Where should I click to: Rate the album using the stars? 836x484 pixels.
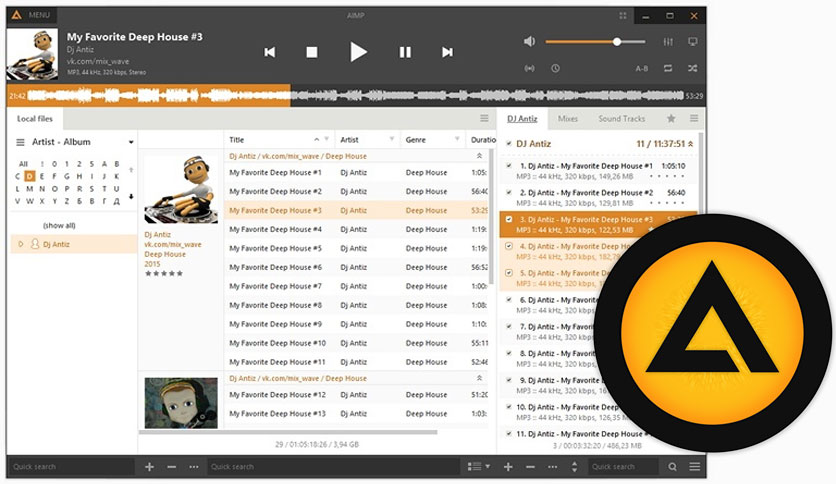coord(164,273)
